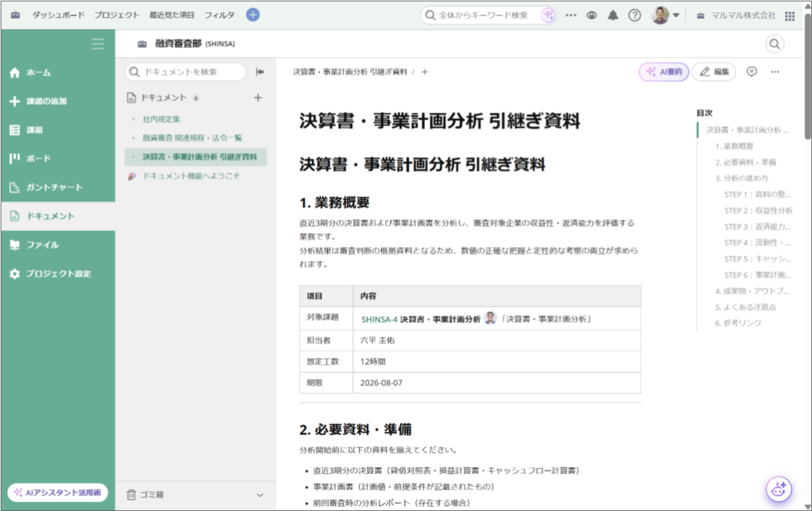Open 融資審査 関連規程・法令一覧 document

[x=192, y=137]
